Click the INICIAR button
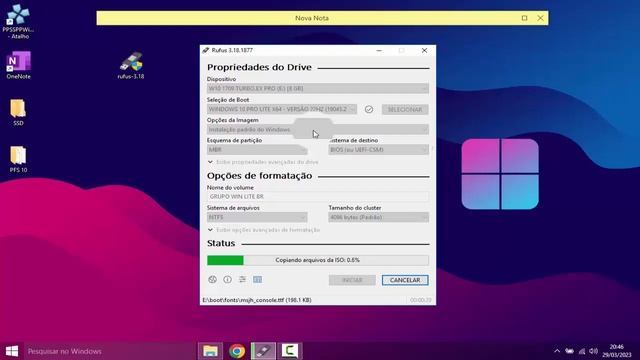Viewport: 640px width, 360px height. tap(352, 280)
